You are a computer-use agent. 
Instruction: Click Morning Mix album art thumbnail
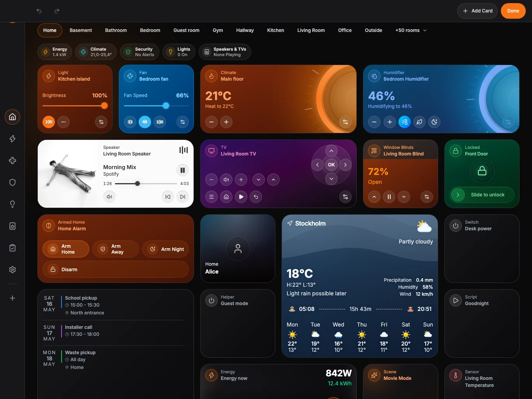tap(68, 174)
